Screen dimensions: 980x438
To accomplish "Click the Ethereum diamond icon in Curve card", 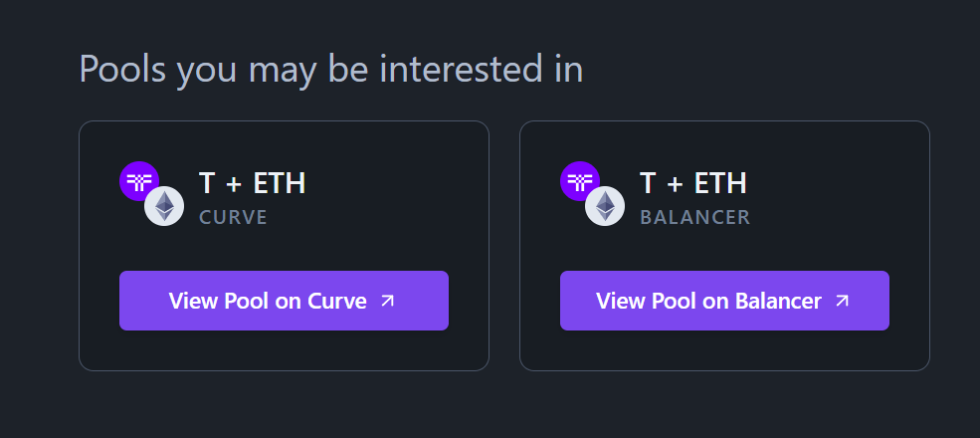I will pos(164,206).
